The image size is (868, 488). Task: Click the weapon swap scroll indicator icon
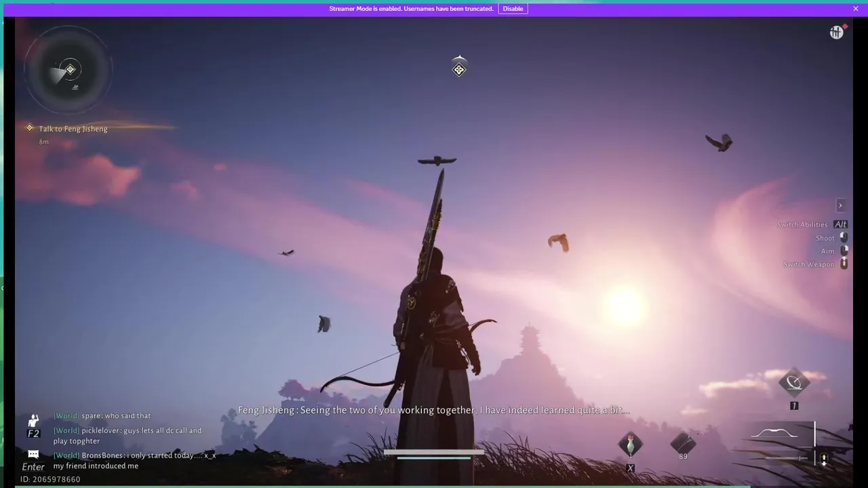824,459
